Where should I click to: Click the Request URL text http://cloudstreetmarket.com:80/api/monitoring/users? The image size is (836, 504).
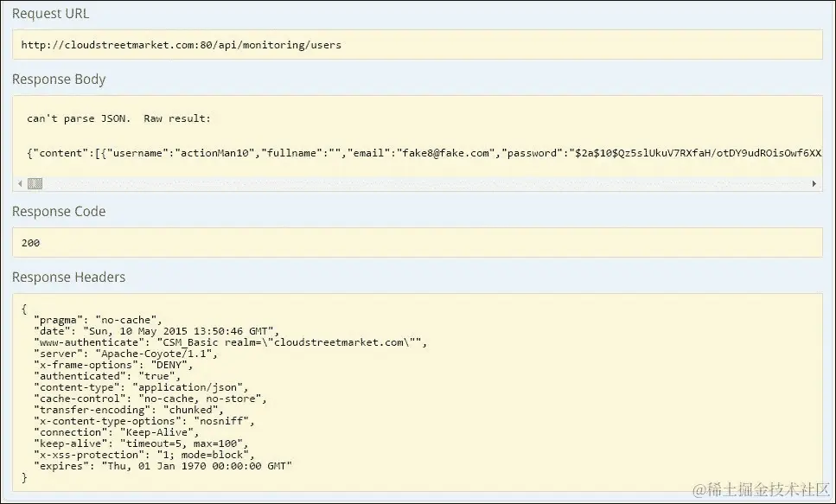pyautogui.click(x=182, y=45)
